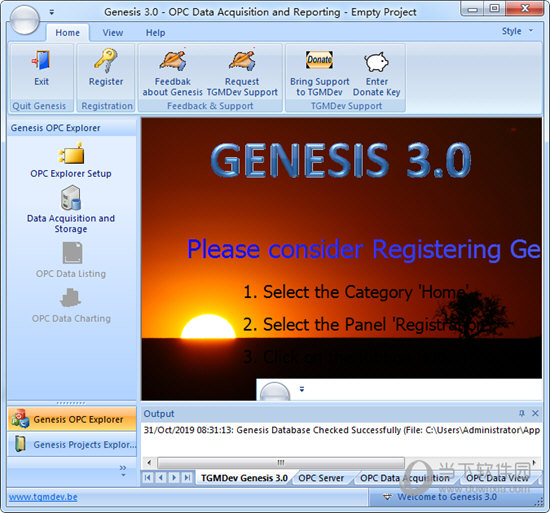The width and height of the screenshot is (550, 513).
Task: Switch to the Home ribbon tab
Action: coord(67,33)
